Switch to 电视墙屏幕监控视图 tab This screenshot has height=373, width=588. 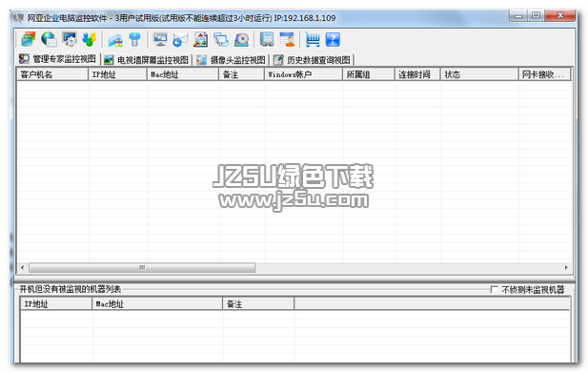(x=146, y=60)
